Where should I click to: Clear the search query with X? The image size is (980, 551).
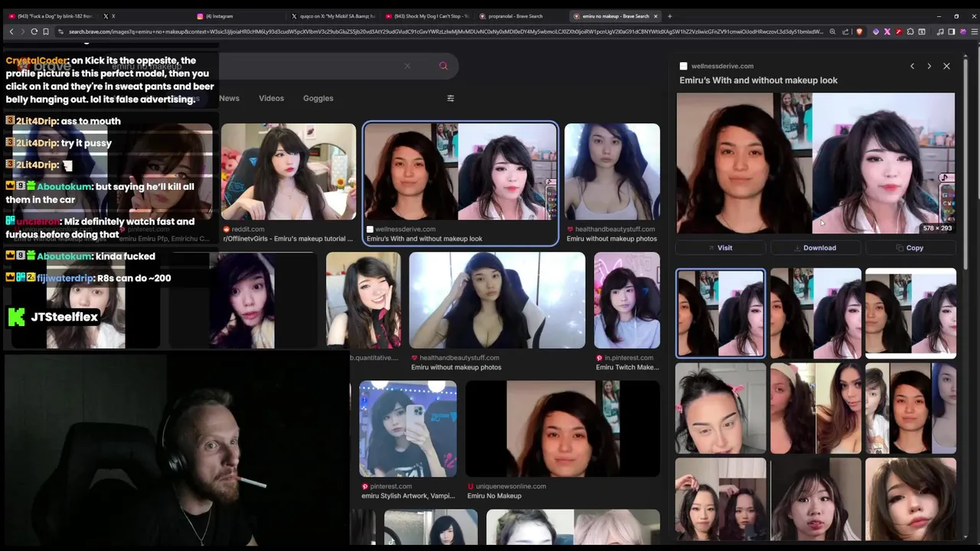click(407, 66)
